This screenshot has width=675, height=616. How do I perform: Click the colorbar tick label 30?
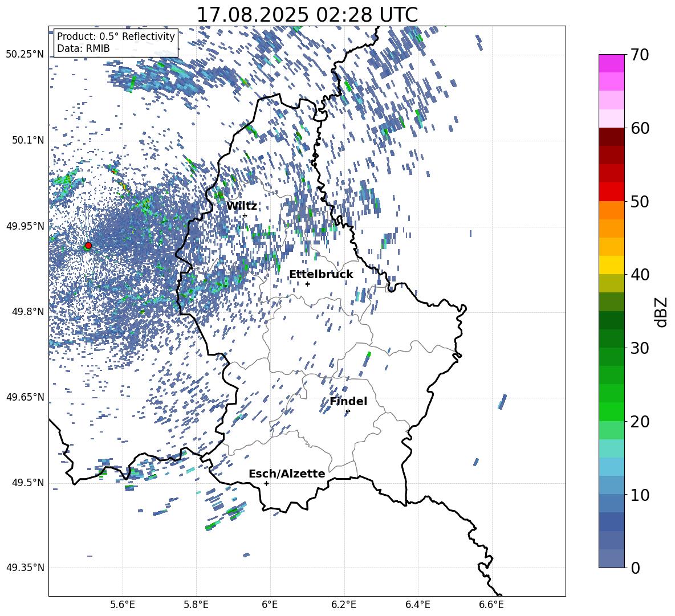coord(640,348)
